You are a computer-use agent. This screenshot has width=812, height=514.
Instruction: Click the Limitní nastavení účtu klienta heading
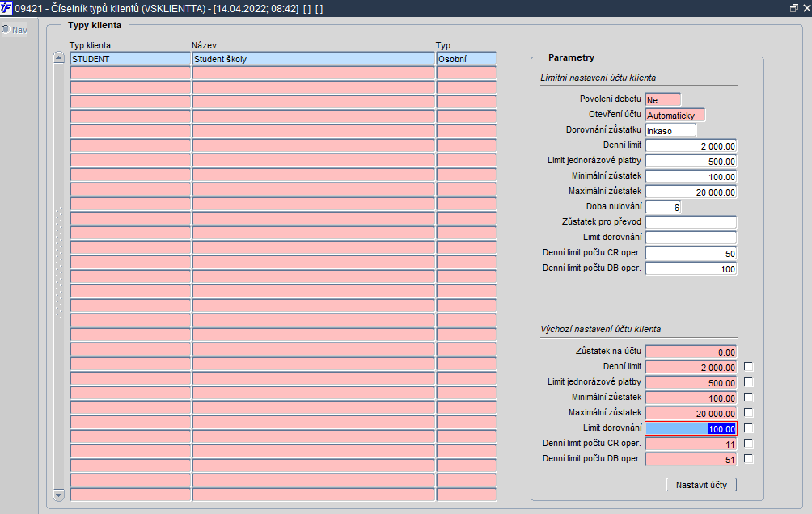coord(598,78)
